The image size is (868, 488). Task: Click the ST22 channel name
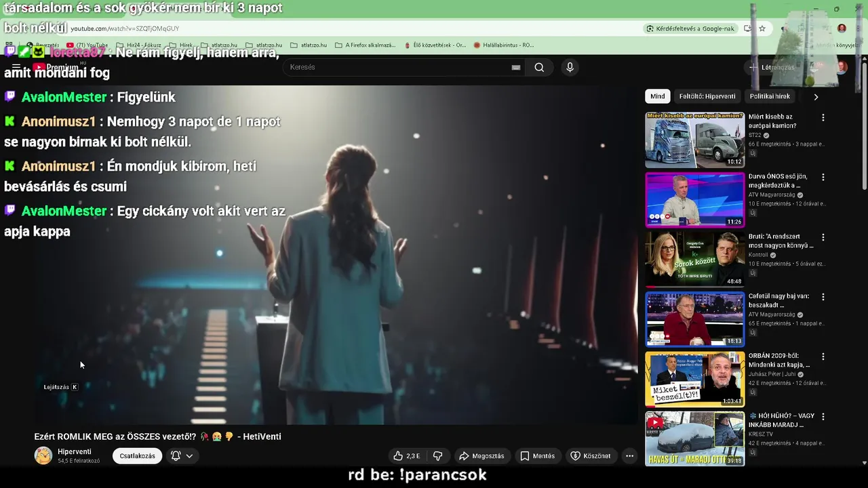[755, 135]
